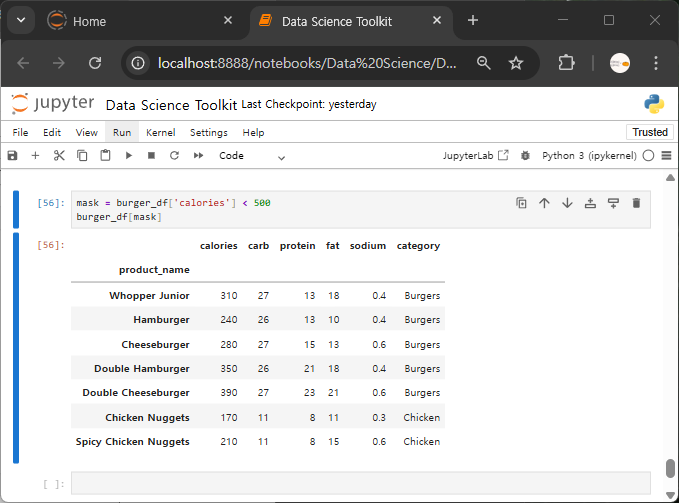
Task: Paste cell from clipboard in the toolbar
Action: (x=105, y=155)
